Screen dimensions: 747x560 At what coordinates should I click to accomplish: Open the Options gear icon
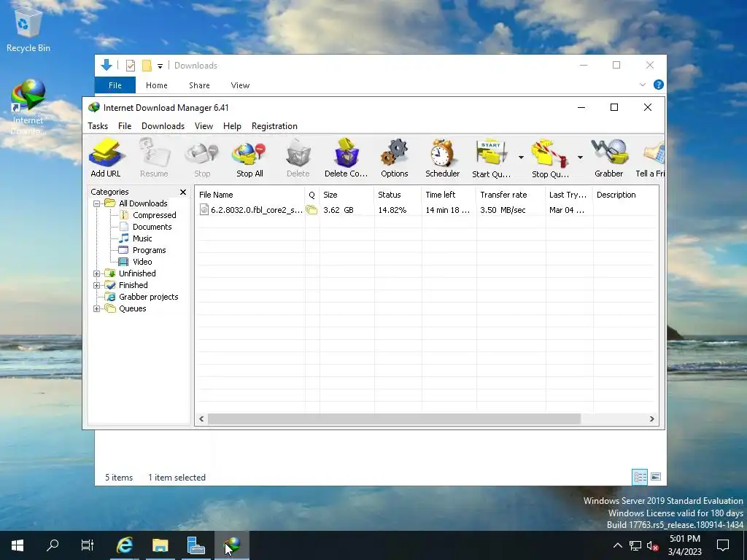[x=395, y=158]
